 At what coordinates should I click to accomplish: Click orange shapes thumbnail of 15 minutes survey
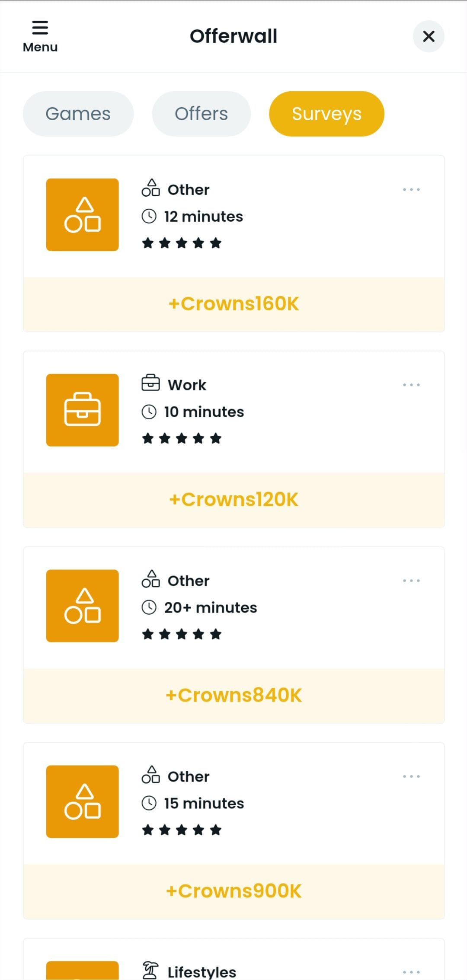(x=83, y=801)
